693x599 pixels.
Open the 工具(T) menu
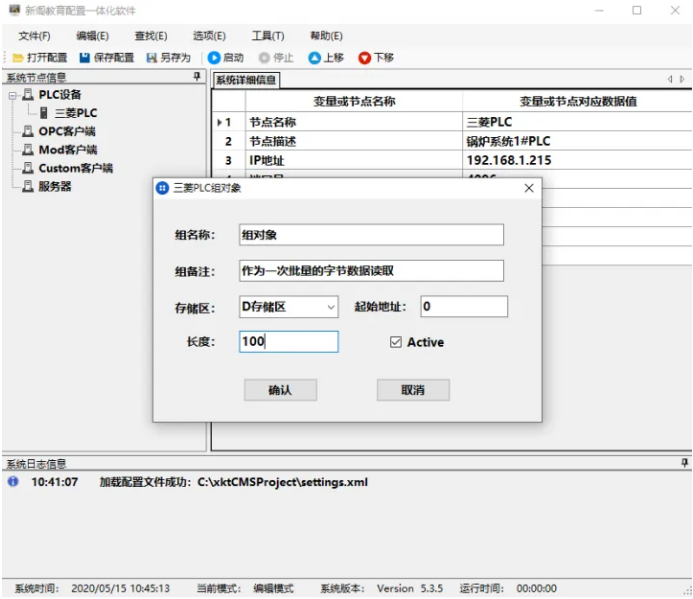click(268, 36)
